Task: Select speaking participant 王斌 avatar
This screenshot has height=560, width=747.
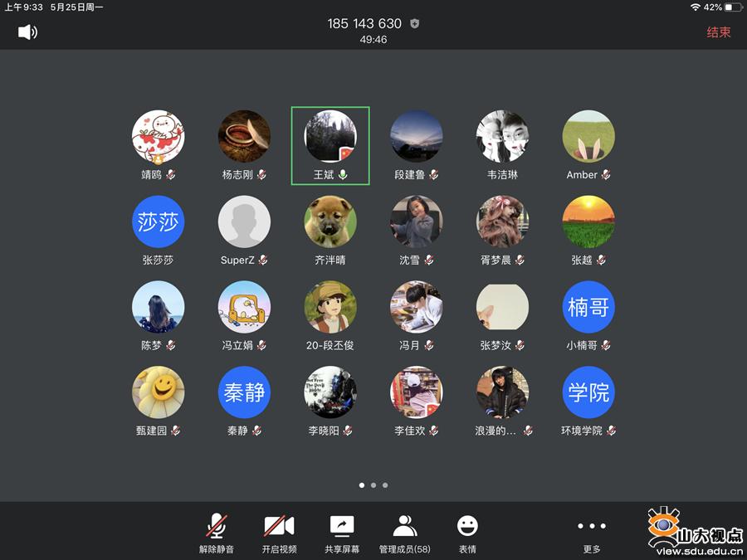Action: tap(330, 136)
